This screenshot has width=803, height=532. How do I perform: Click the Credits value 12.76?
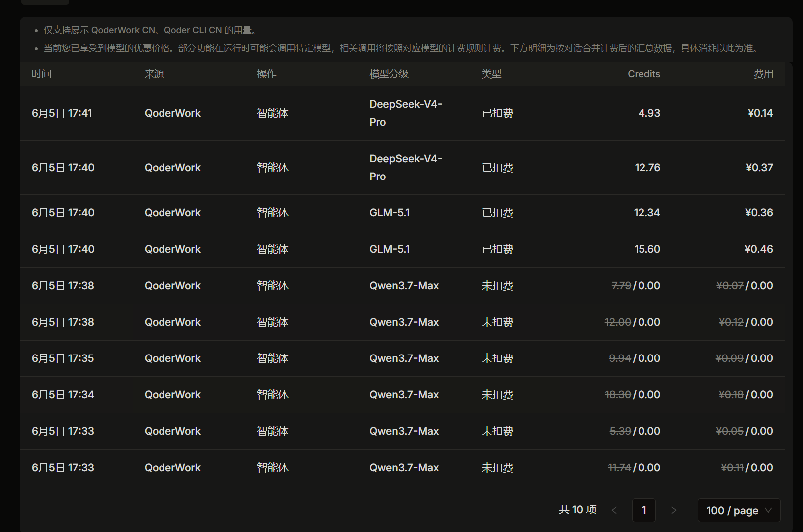[x=647, y=168]
